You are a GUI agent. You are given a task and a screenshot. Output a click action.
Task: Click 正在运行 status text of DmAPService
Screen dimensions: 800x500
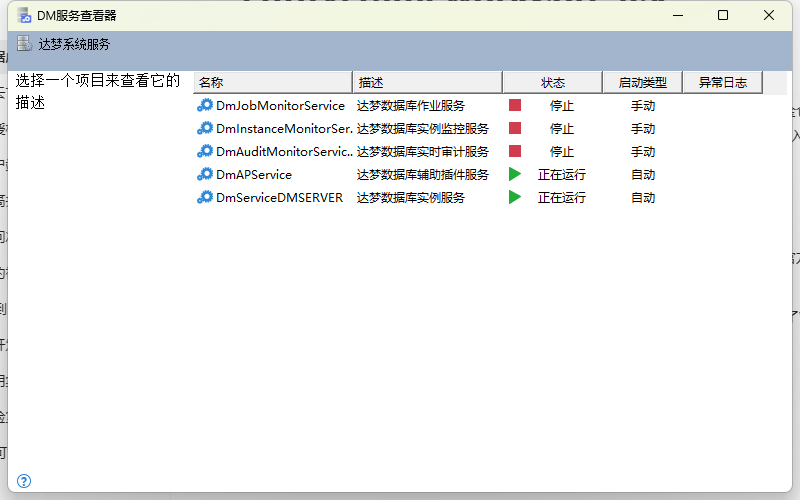pos(562,174)
